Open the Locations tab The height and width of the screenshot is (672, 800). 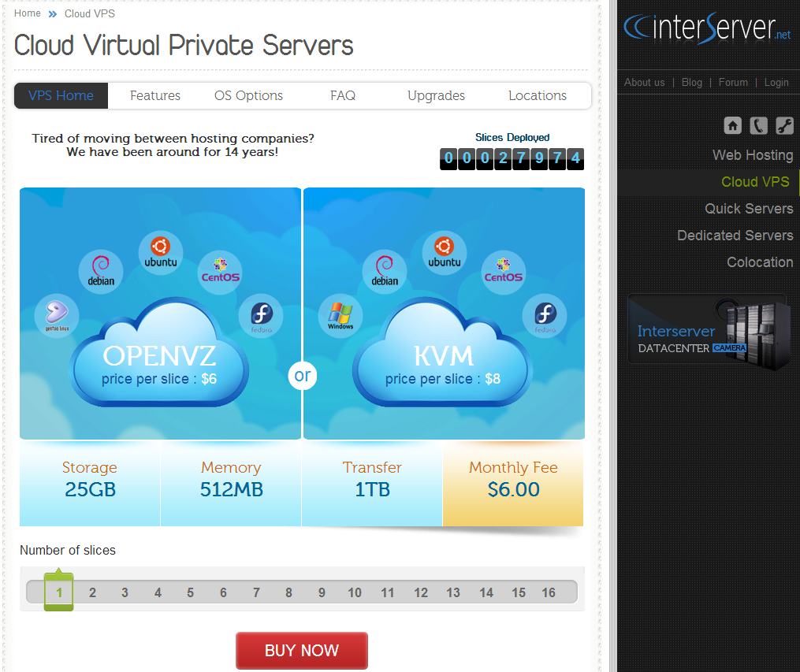click(538, 96)
